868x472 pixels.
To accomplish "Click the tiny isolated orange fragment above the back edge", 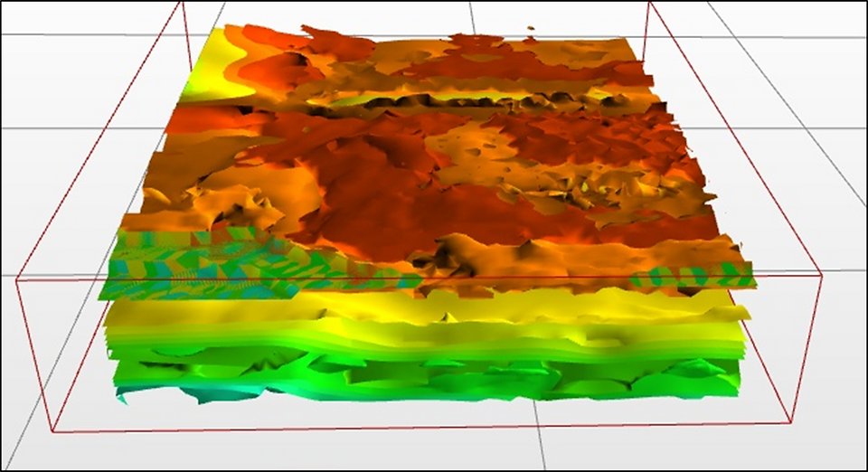I will coord(531,27).
